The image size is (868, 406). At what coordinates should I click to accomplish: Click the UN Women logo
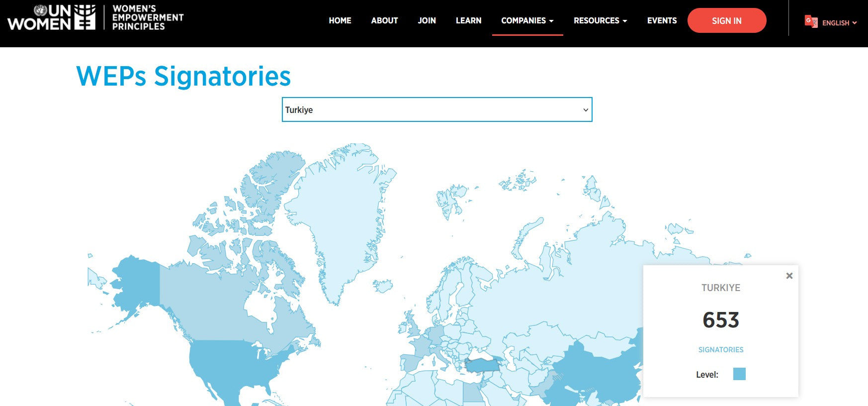point(51,17)
